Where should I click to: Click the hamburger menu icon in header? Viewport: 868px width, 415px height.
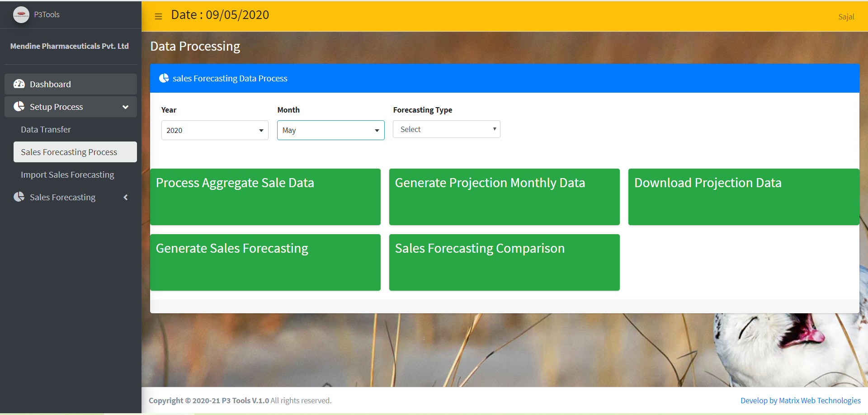[x=158, y=16]
